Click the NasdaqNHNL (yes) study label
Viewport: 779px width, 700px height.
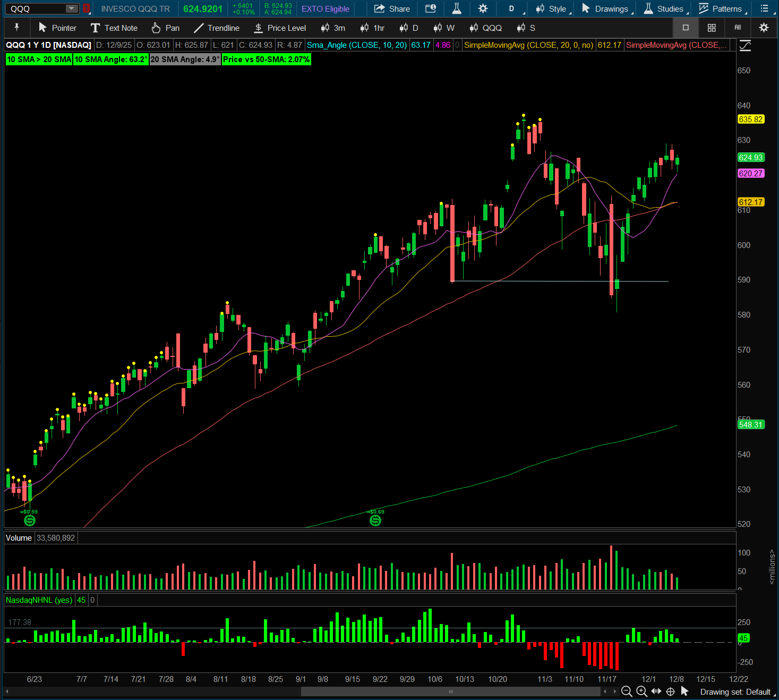(x=39, y=600)
